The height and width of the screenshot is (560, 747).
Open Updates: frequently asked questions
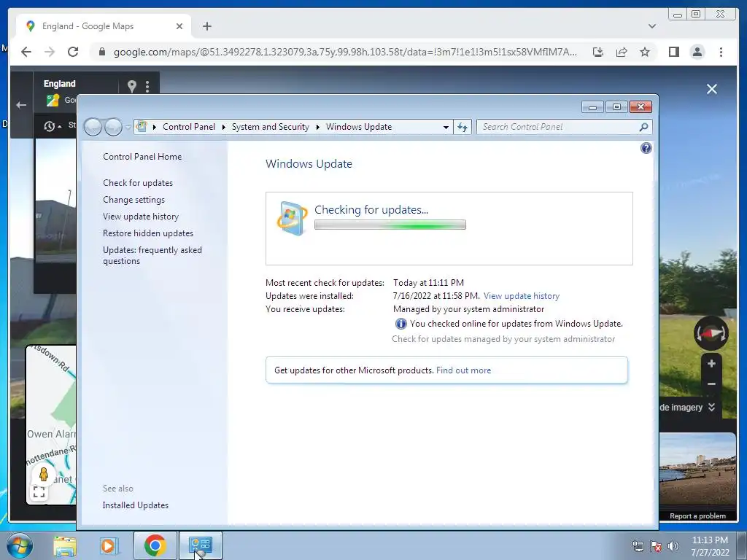pos(152,255)
